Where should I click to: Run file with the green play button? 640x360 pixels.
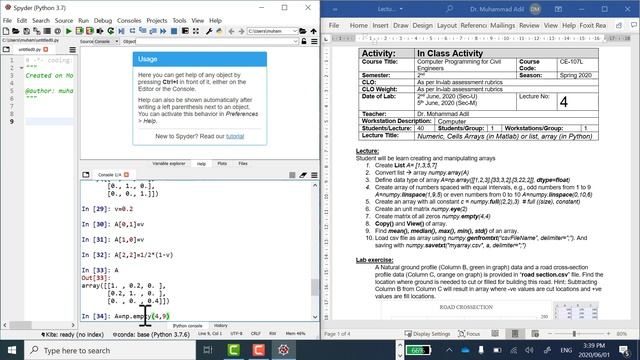pos(69,31)
